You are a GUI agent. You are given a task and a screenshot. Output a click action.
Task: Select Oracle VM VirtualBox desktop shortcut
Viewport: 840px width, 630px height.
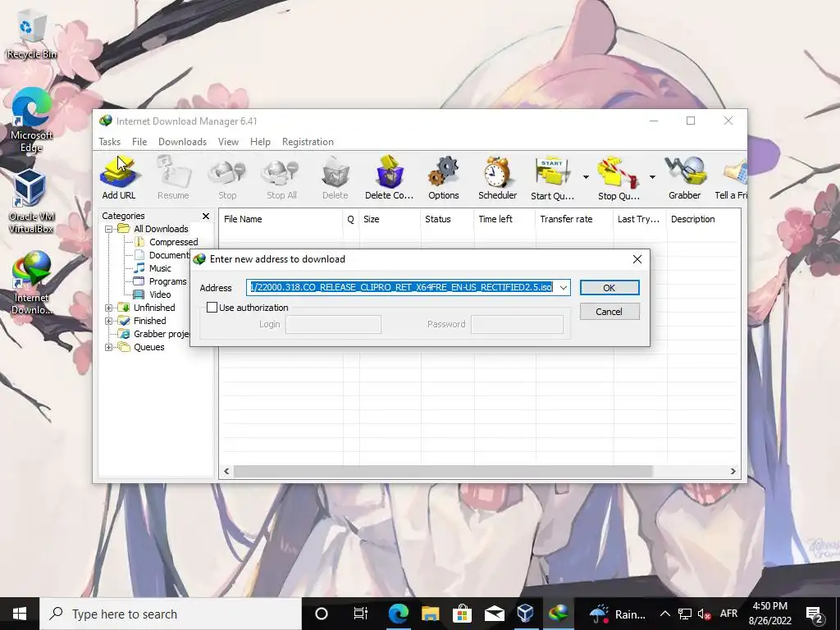tap(32, 202)
